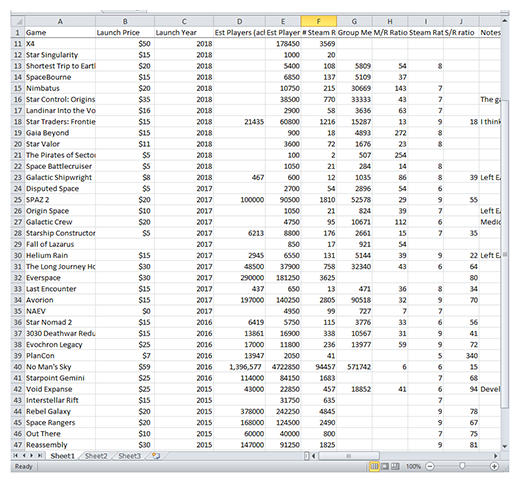
Task: Select column G header
Action: click(x=354, y=21)
